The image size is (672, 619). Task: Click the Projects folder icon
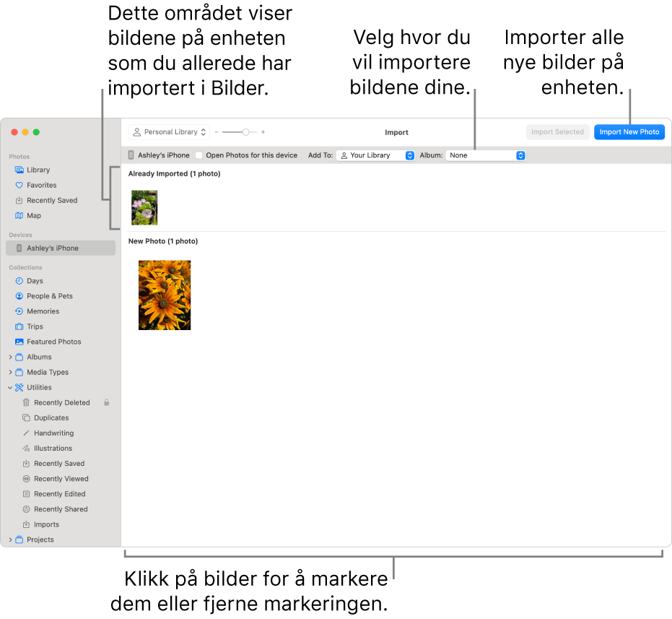19,540
